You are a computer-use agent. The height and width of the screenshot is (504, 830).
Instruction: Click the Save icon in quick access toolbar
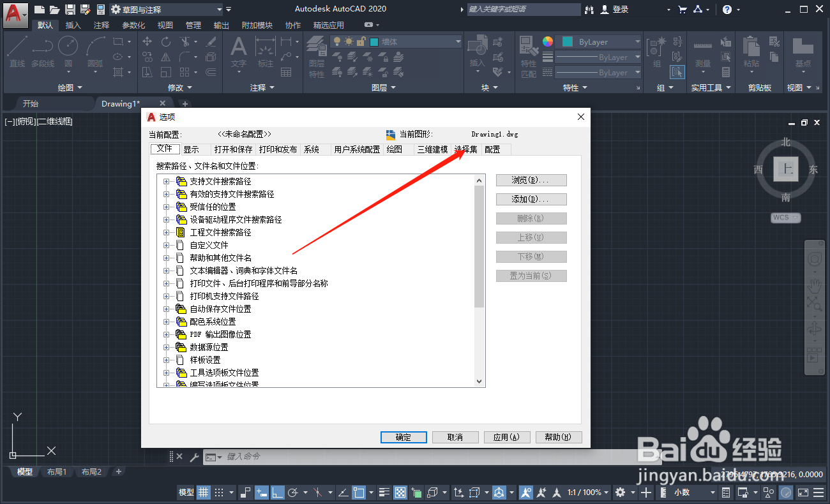click(70, 10)
